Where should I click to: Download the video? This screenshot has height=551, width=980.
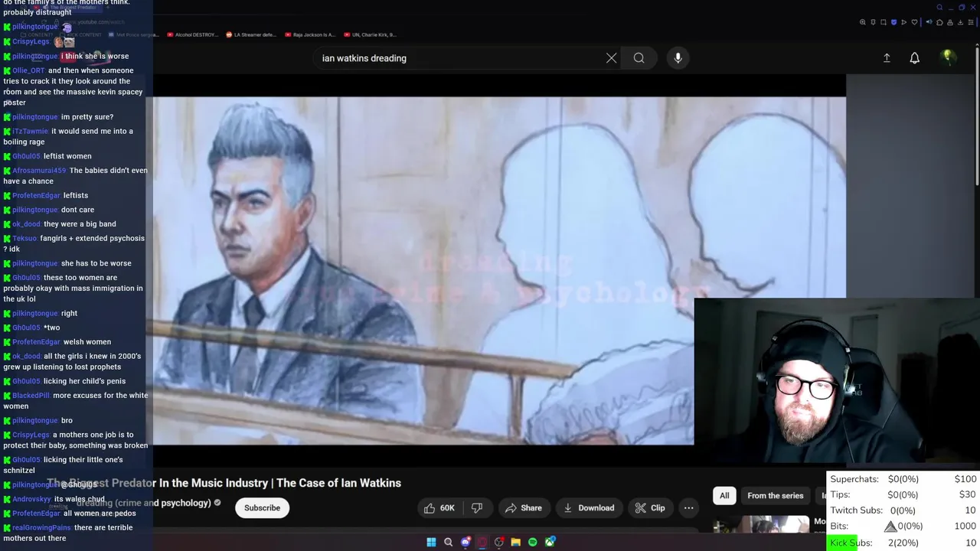[x=589, y=507]
